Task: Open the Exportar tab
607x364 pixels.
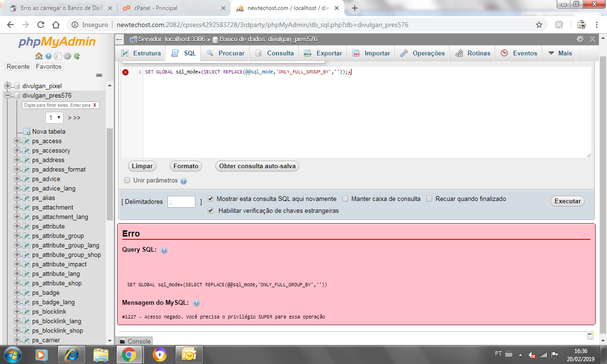Action: 323,53
